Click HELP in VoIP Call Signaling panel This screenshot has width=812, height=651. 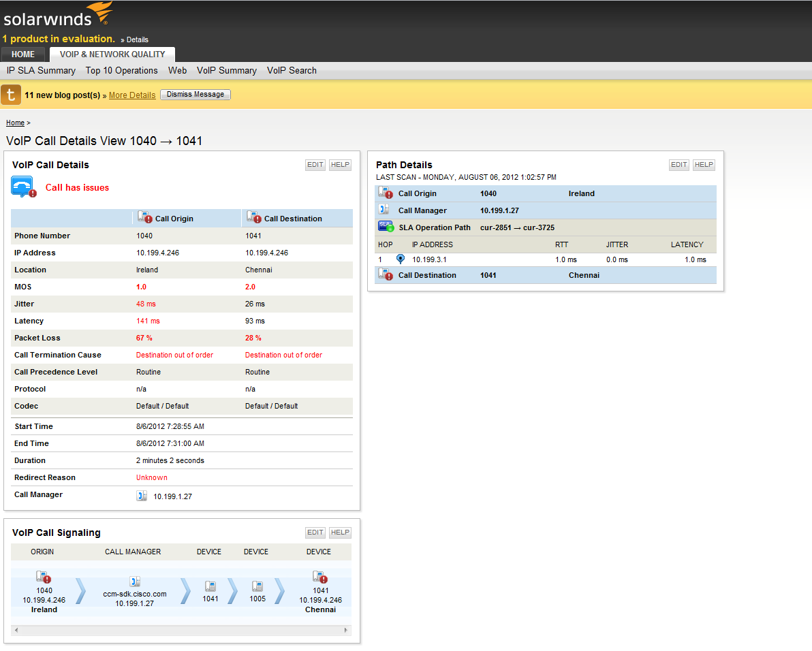click(x=340, y=533)
